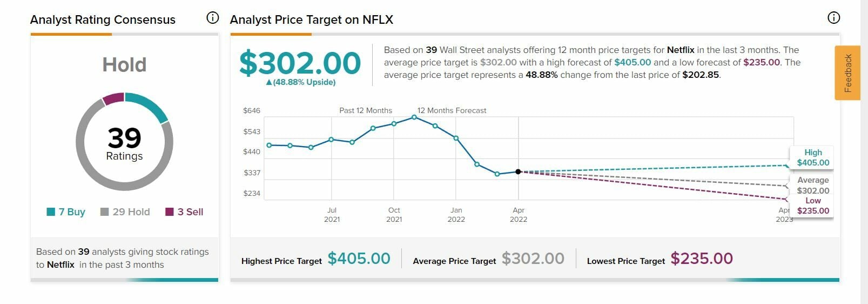Click the large $302.00 price target

(300, 63)
